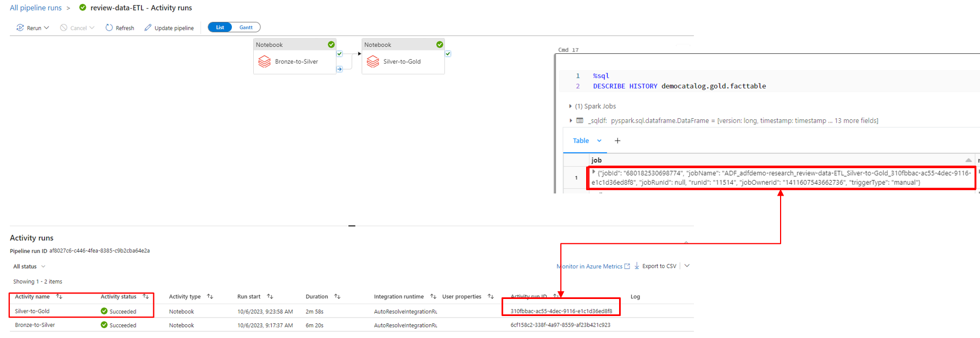This screenshot has height=338, width=980.
Task: Sort by the Duration column arrows
Action: point(337,296)
